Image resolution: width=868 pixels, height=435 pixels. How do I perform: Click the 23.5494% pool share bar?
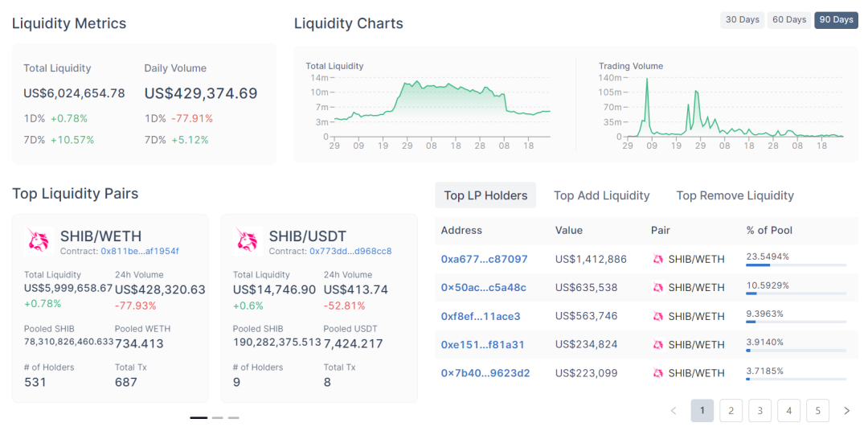(x=796, y=265)
